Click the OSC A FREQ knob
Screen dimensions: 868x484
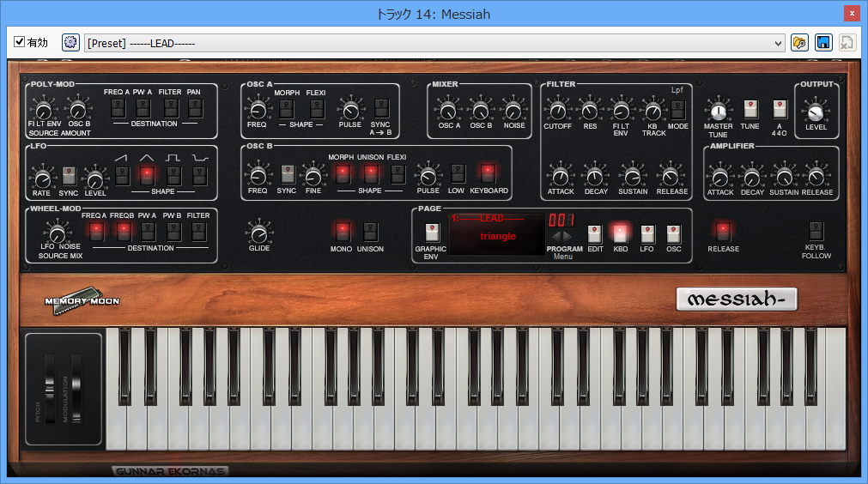(x=258, y=109)
